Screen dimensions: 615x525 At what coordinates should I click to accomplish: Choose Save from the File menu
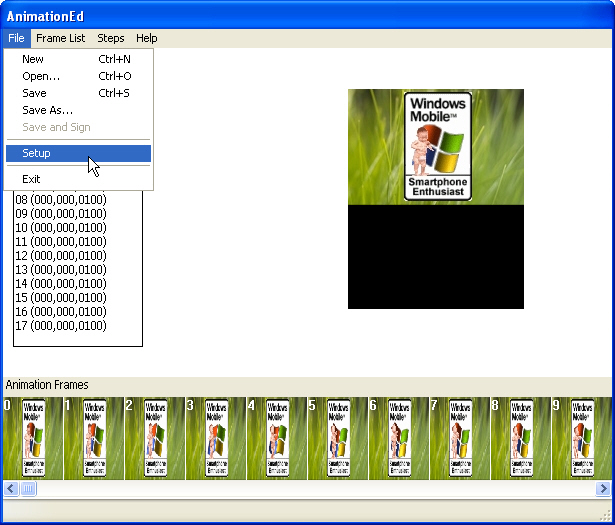[x=78, y=93]
